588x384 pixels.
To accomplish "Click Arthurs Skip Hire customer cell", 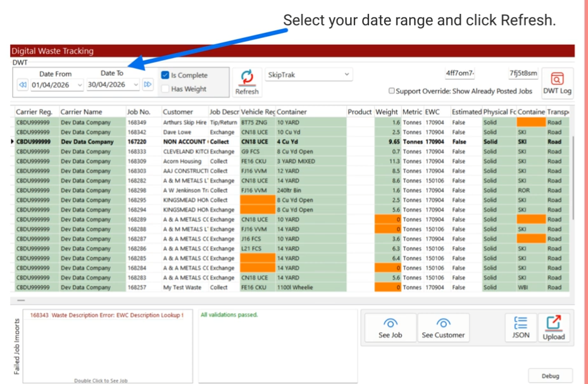I will (185, 122).
